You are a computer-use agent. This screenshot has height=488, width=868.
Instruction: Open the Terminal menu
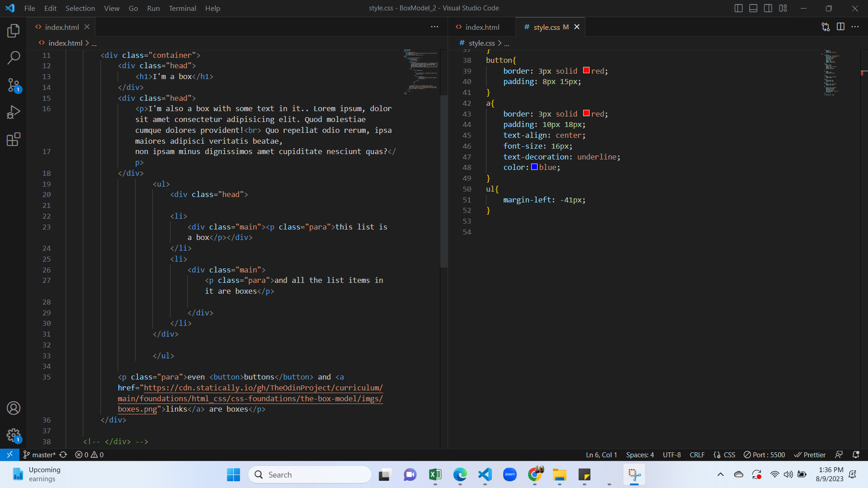coord(182,8)
